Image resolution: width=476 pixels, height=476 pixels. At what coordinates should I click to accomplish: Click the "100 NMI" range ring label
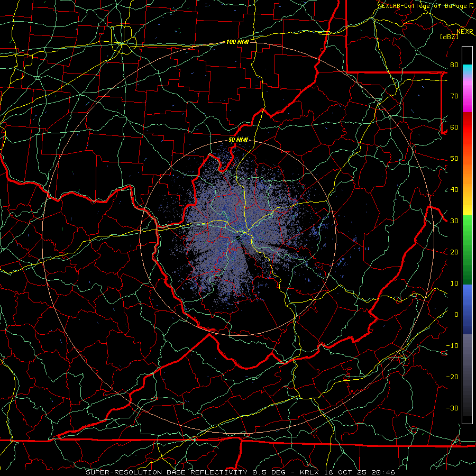(x=237, y=42)
